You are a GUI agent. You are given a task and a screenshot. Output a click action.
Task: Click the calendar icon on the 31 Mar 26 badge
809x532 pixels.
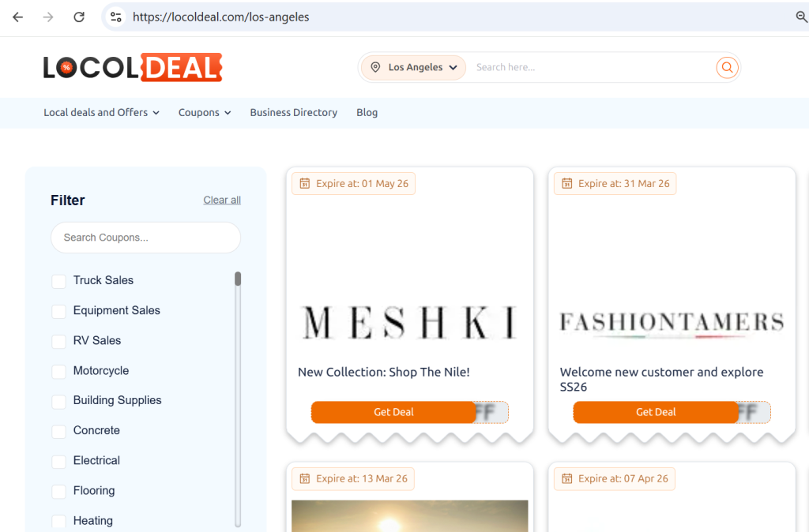(567, 182)
